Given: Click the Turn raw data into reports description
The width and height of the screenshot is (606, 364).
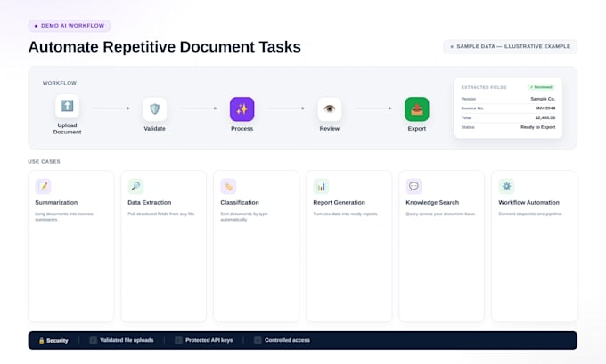Looking at the screenshot, I should [x=346, y=214].
